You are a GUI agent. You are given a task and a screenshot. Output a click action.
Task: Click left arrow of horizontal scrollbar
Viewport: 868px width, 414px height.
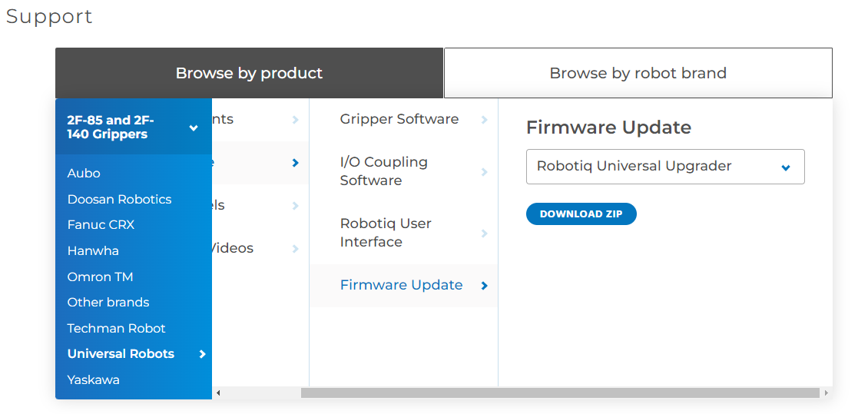click(218, 393)
